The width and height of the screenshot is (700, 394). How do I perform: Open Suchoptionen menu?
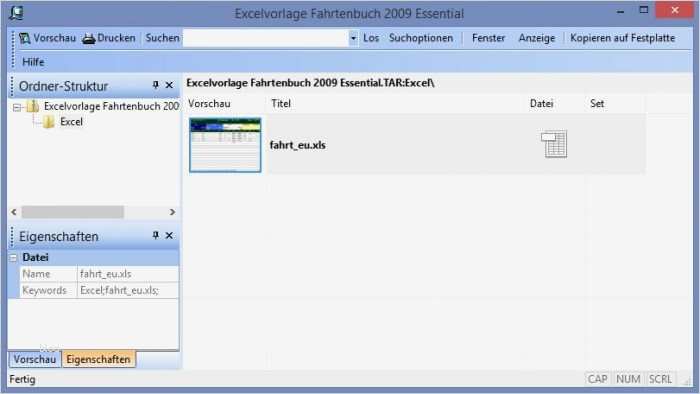coord(421,38)
